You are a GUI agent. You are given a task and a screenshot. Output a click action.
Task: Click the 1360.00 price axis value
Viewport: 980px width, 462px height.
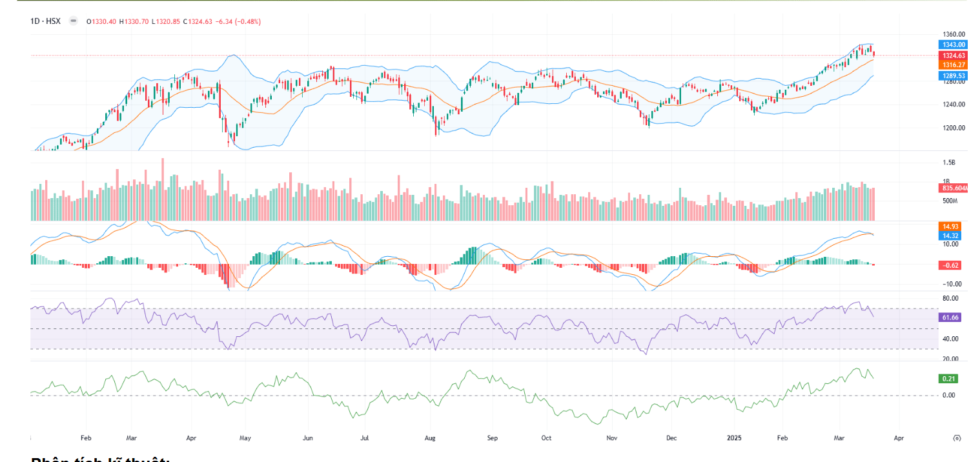coord(954,34)
